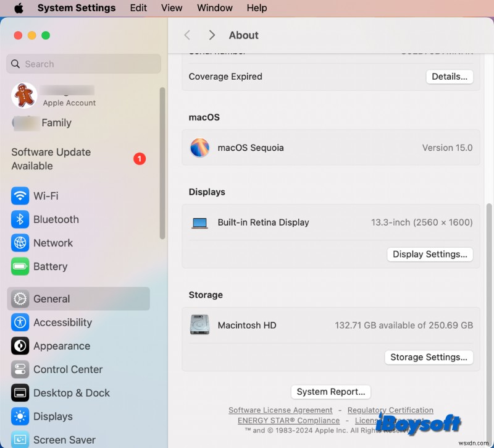494x448 pixels.
Task: Click the Macintosh HD label
Action: point(247,326)
